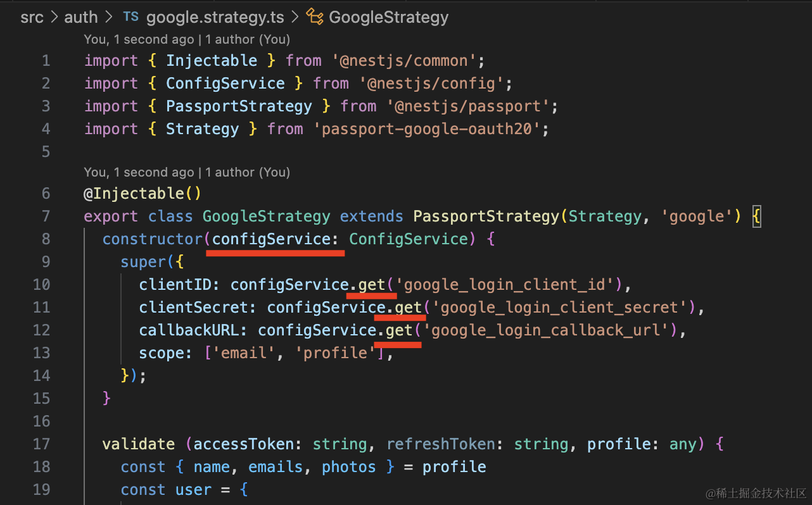Open the auth breadcrumb folder
Image resolution: width=812 pixels, height=505 pixels.
click(x=81, y=17)
